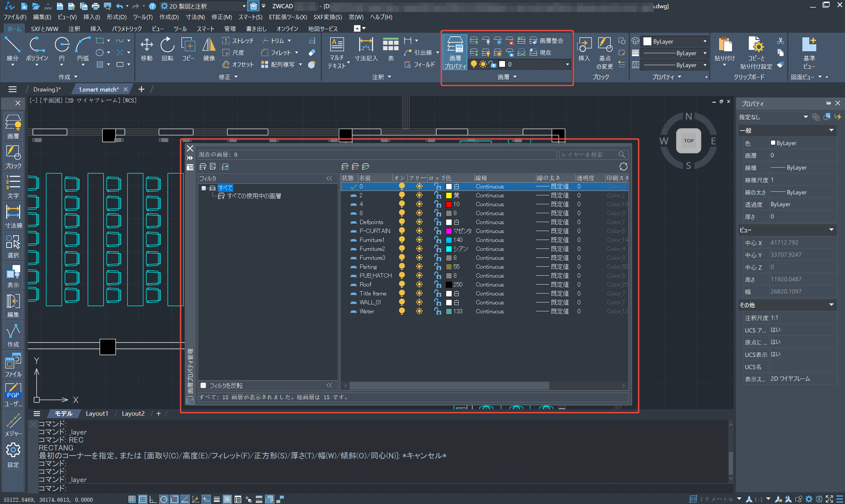Switch to the Layout1 tab
The height and width of the screenshot is (504, 845).
coord(97,414)
